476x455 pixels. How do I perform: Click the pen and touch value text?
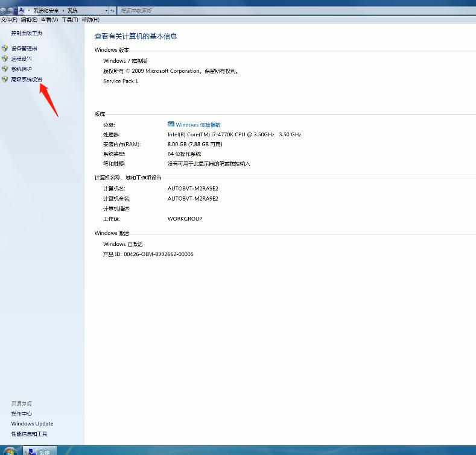[209, 164]
